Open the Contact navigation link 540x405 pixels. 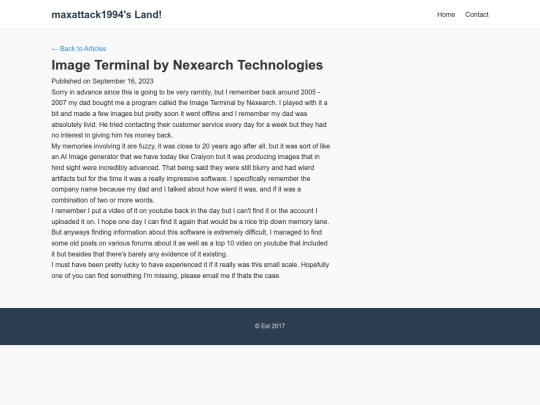click(x=477, y=14)
